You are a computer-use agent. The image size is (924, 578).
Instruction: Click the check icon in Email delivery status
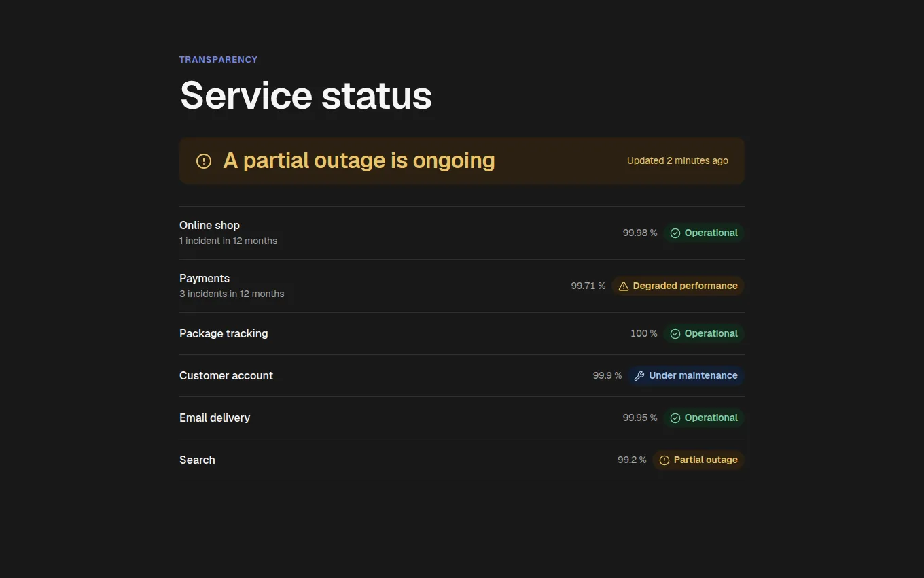tap(675, 418)
